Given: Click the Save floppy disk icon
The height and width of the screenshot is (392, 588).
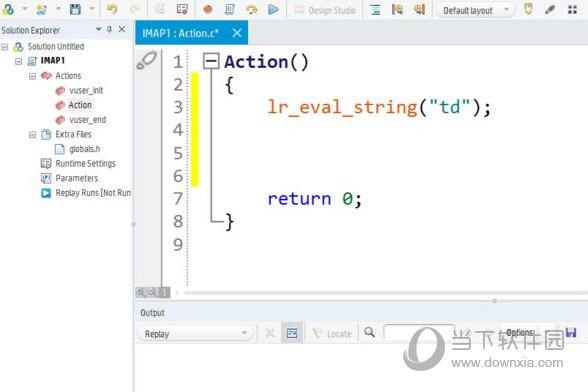Looking at the screenshot, I should coord(75,9).
